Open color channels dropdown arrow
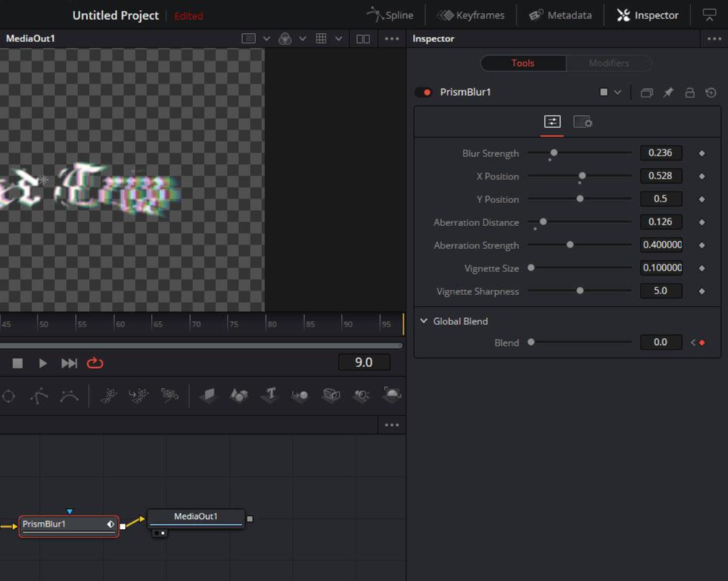The image size is (728, 581). pyautogui.click(x=302, y=38)
